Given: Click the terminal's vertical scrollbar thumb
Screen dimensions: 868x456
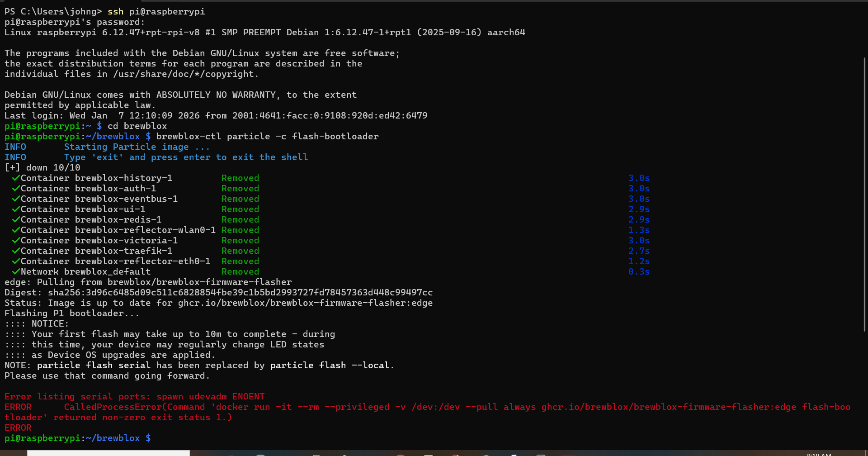Looking at the screenshot, I should (864, 195).
